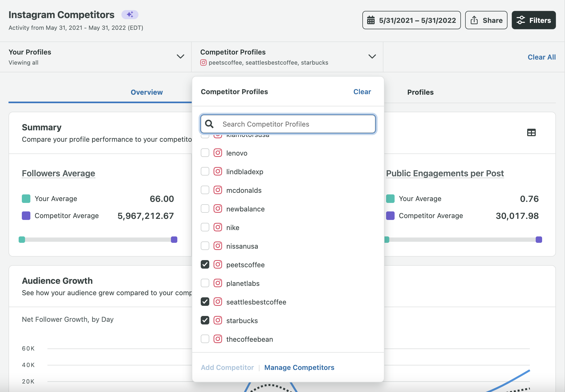565x392 pixels.
Task: Click Instagram icon next to newbalance
Action: [x=218, y=209]
